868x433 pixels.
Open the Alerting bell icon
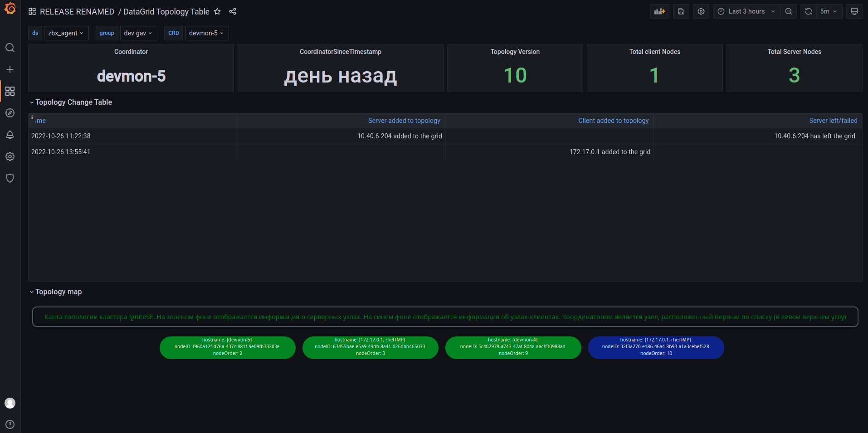tap(10, 135)
